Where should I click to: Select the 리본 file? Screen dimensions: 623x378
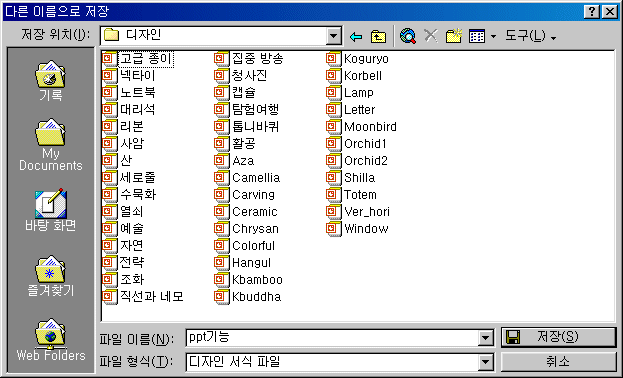123,127
